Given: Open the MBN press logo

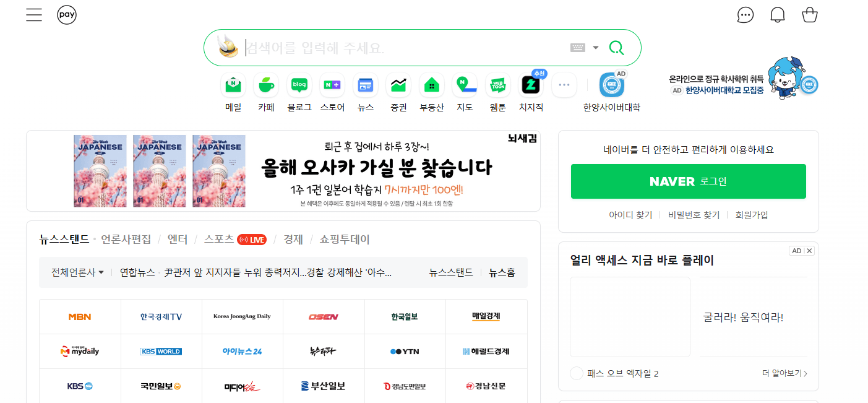Looking at the screenshot, I should coord(80,317).
